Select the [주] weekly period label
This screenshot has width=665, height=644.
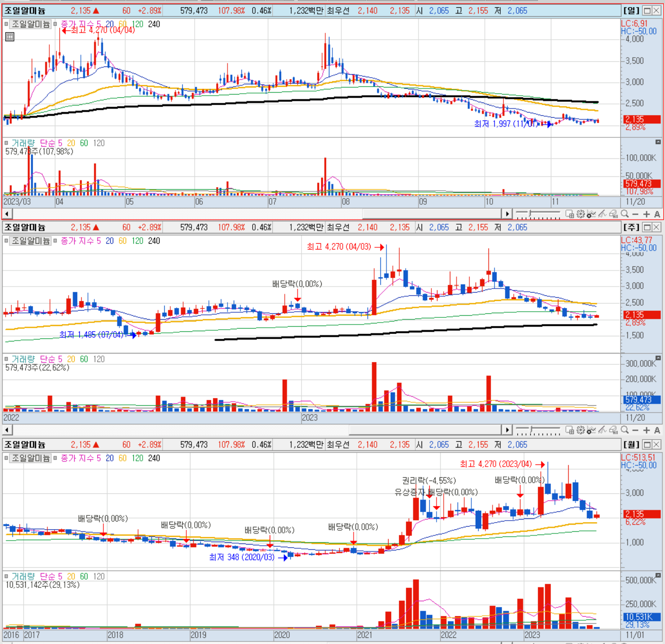click(x=632, y=227)
